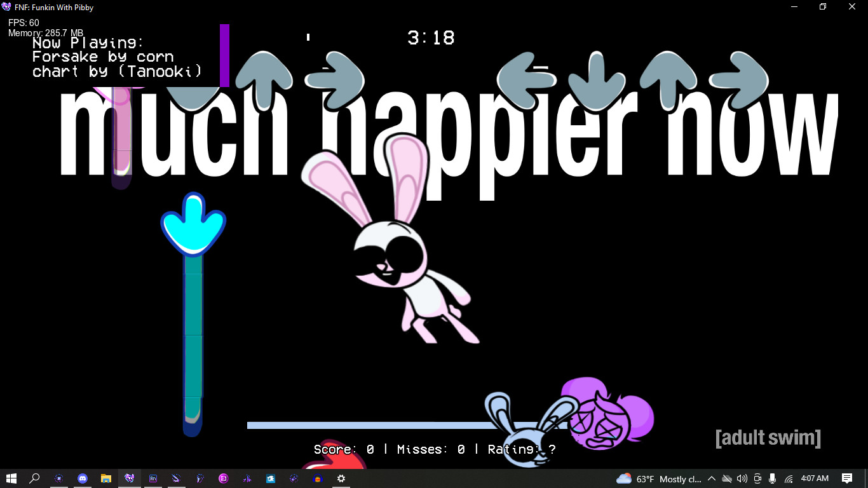Toggle the microphone icon in system tray
The width and height of the screenshot is (868, 488).
tap(772, 479)
